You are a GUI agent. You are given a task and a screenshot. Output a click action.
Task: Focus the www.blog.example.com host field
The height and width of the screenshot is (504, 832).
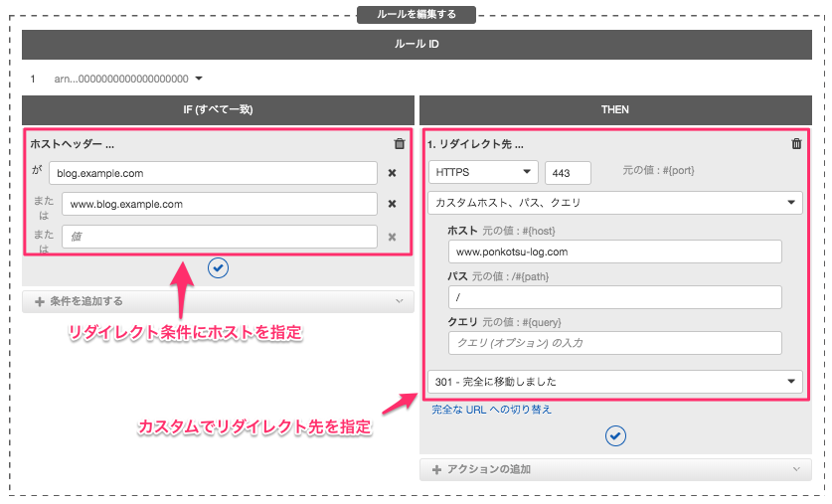point(220,204)
